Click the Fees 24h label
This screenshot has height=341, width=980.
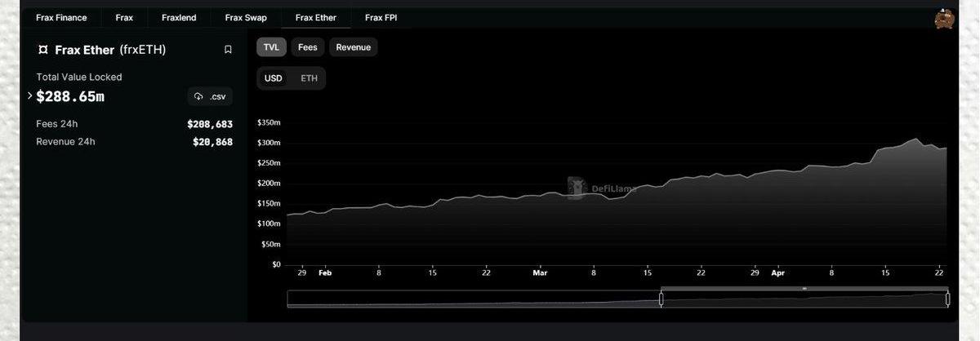(x=57, y=124)
